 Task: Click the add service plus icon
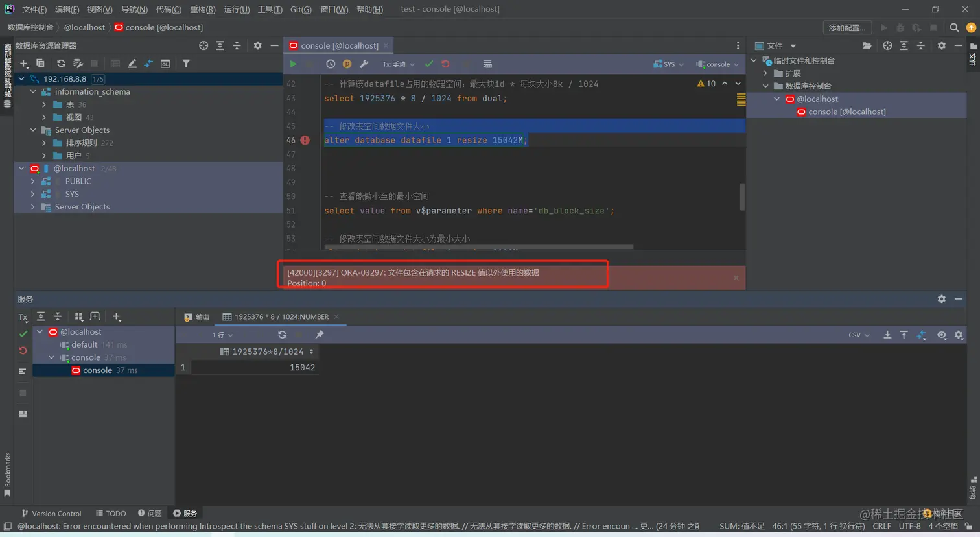(117, 316)
